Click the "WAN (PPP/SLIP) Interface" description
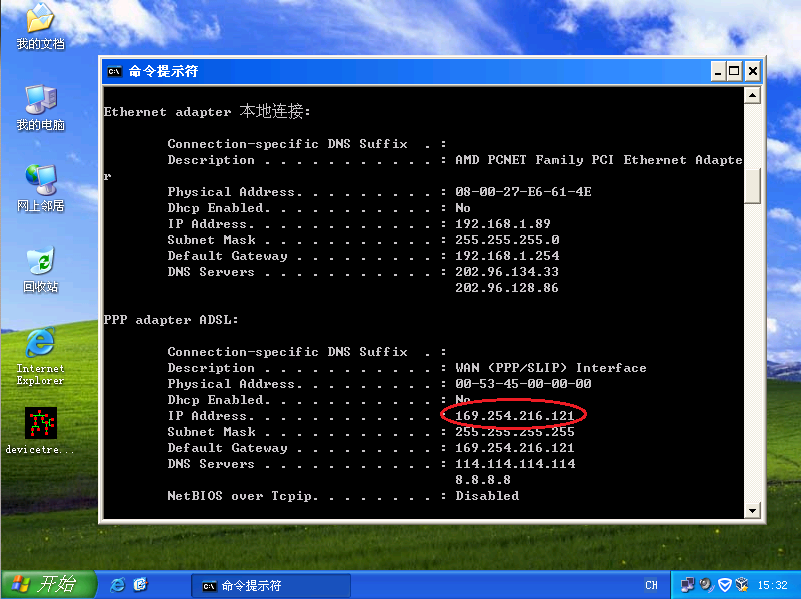The image size is (801, 599). click(551, 368)
